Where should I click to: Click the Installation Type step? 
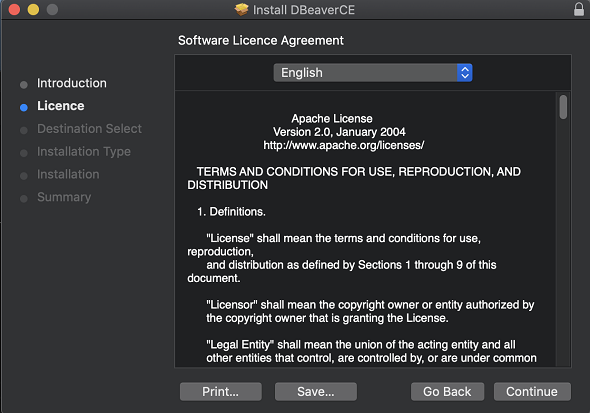pos(84,152)
